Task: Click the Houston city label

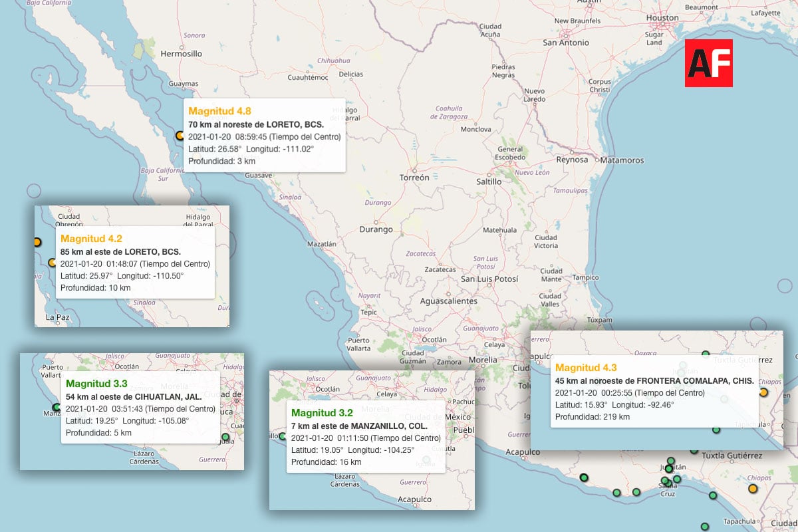Action: tap(662, 18)
